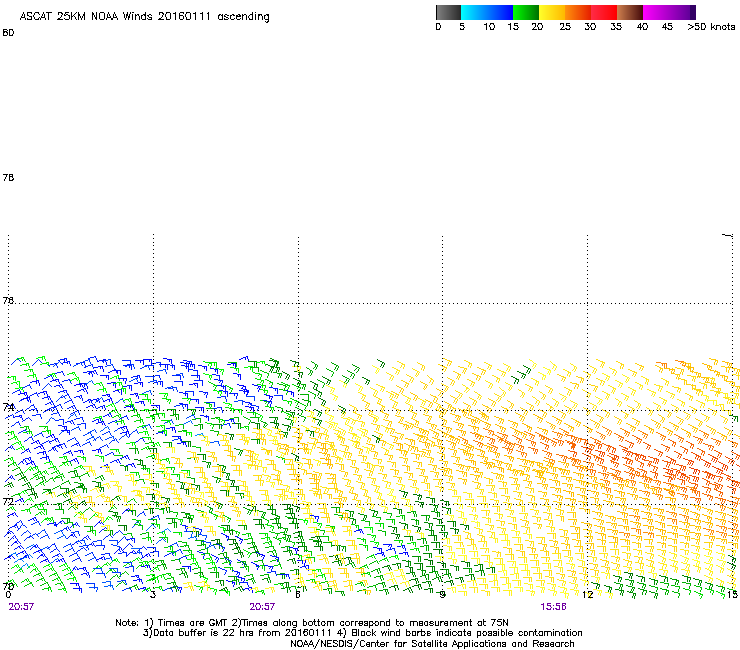This screenshot has width=740, height=650.
Task: Click the dark purple 45-50 knots color bar segment
Action: (682, 12)
